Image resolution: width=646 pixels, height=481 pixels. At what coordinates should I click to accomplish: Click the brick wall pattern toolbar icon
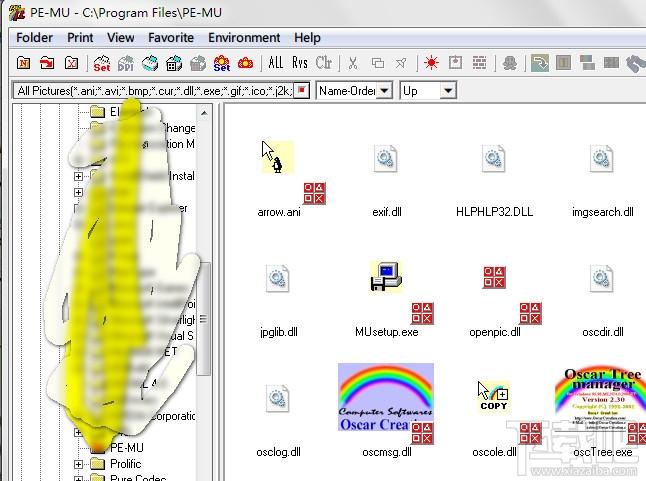point(479,63)
